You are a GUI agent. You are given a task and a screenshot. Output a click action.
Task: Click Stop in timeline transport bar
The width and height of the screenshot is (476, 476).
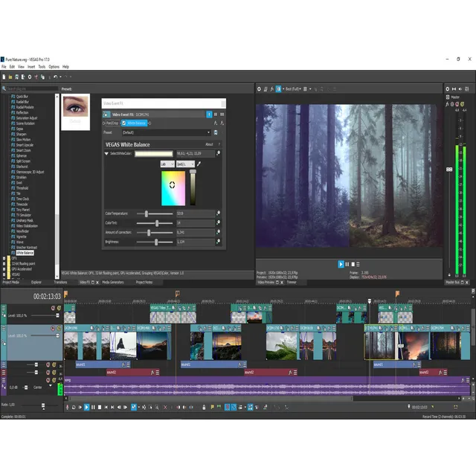coord(100,408)
